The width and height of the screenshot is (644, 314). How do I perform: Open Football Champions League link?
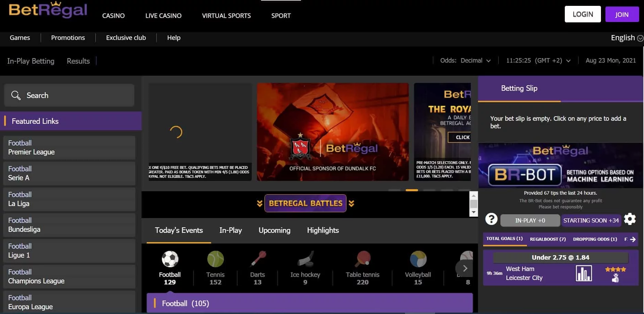point(69,277)
